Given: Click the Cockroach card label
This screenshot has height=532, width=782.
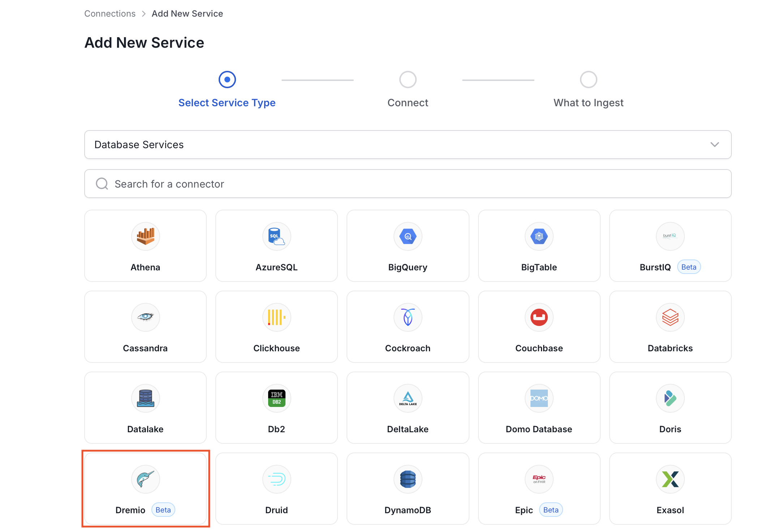Looking at the screenshot, I should click(x=408, y=348).
